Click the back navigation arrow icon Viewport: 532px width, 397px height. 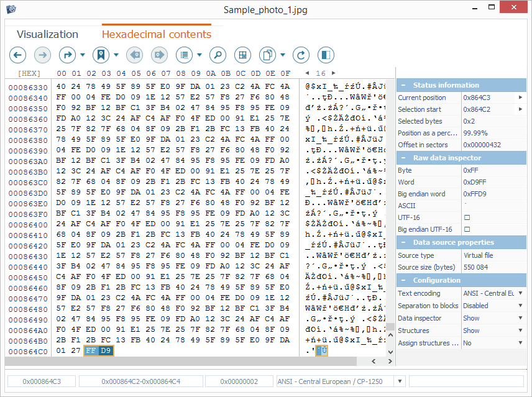pyautogui.click(x=17, y=55)
